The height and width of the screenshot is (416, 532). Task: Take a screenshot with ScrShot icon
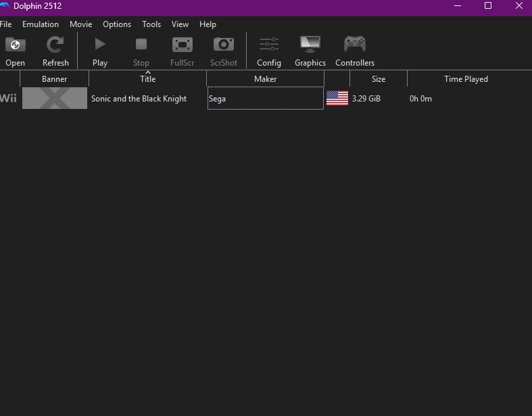point(224,45)
